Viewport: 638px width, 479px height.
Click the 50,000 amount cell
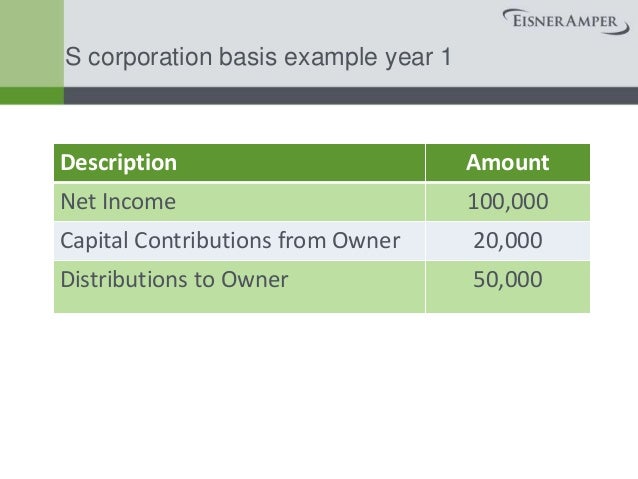pyautogui.click(x=508, y=287)
